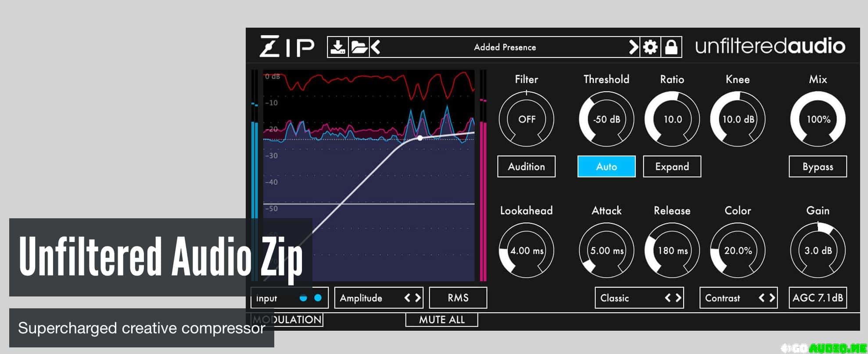Toggle the Bypass button
Screen dimensions: 868x354
tap(818, 166)
